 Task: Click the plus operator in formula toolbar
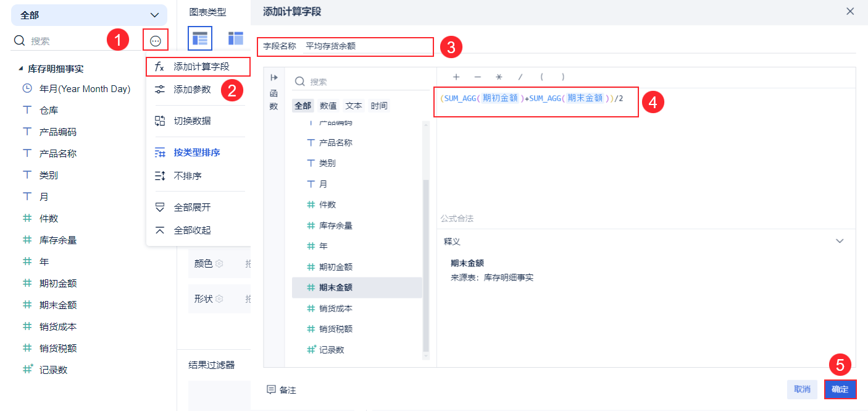tap(456, 77)
